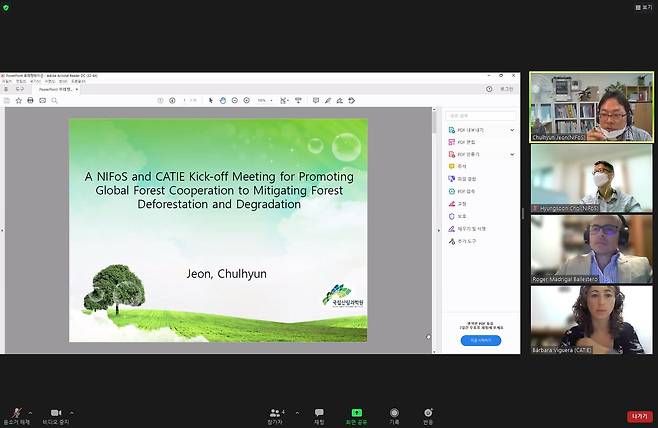The image size is (658, 428).
Task: Open the Redact tool in side panel
Action: 457,204
